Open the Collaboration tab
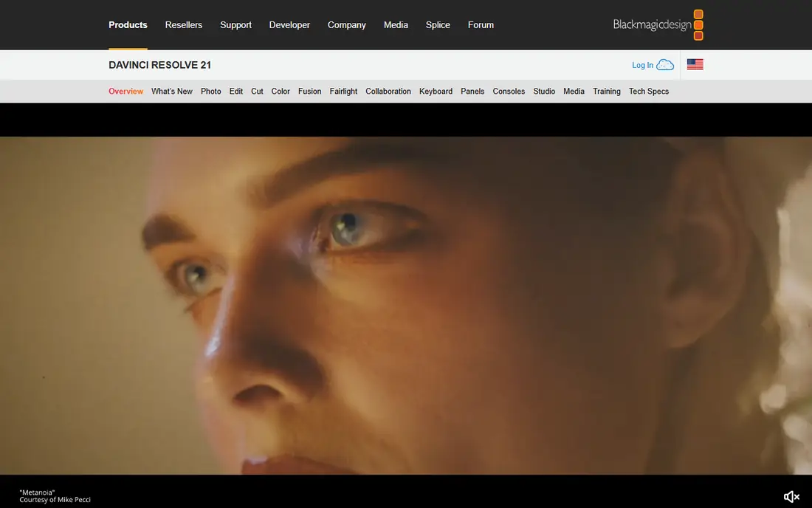The width and height of the screenshot is (812, 508). pos(388,91)
